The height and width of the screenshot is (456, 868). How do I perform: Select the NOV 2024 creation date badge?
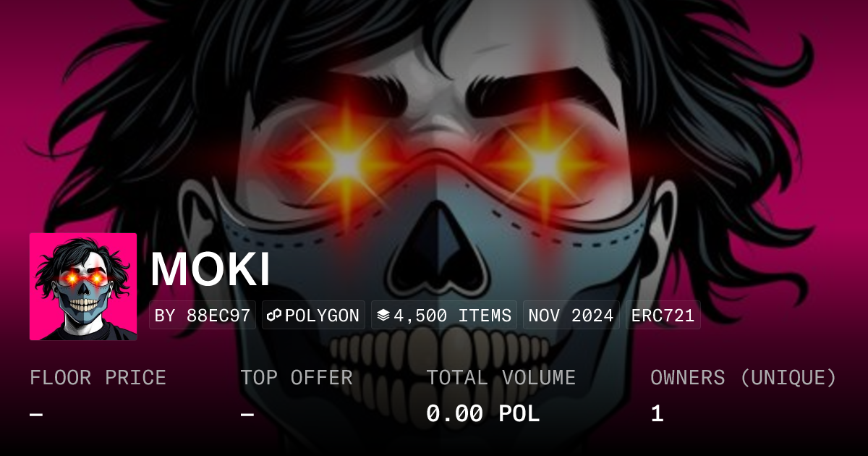point(571,316)
